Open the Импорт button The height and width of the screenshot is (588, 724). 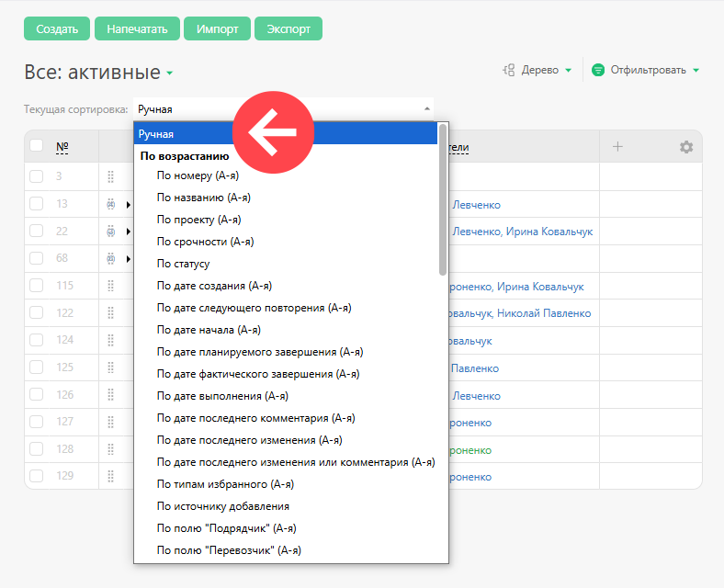tap(217, 28)
